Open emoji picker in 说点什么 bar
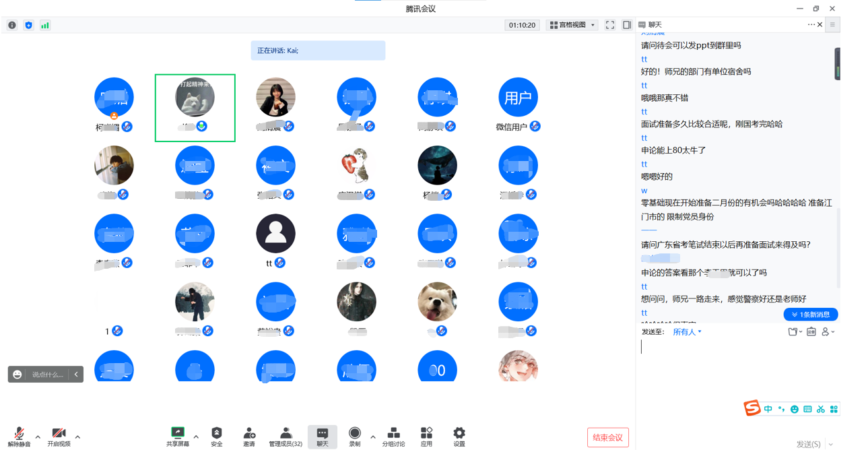Viewport: 868px width, 450px height. 18,374
